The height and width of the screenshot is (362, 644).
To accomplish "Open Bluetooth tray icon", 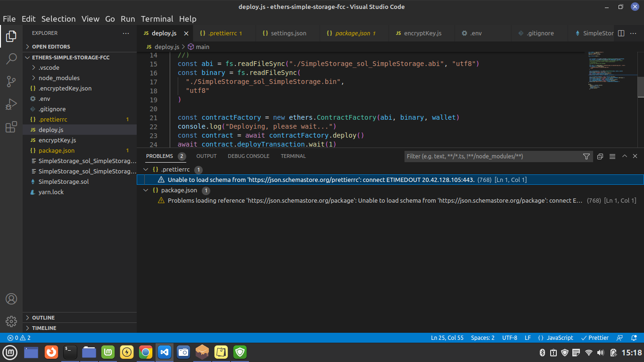I will 542,352.
